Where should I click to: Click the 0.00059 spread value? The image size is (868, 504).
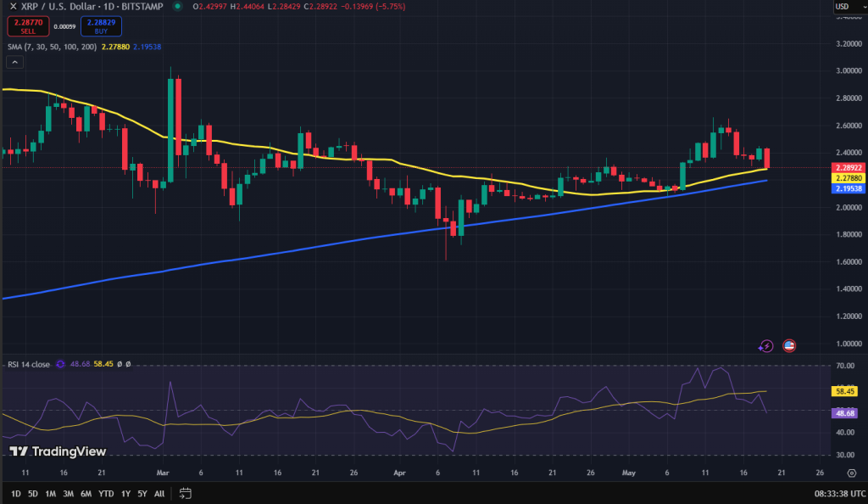(x=64, y=26)
